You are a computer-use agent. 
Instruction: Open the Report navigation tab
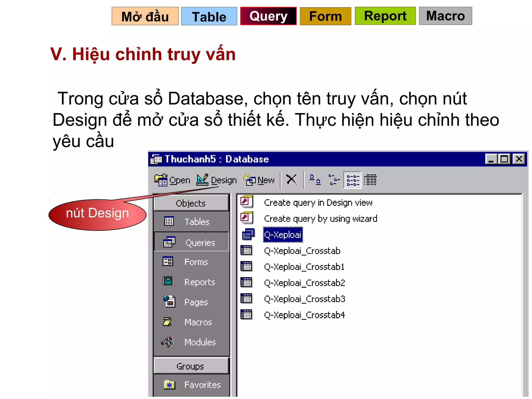[385, 16]
